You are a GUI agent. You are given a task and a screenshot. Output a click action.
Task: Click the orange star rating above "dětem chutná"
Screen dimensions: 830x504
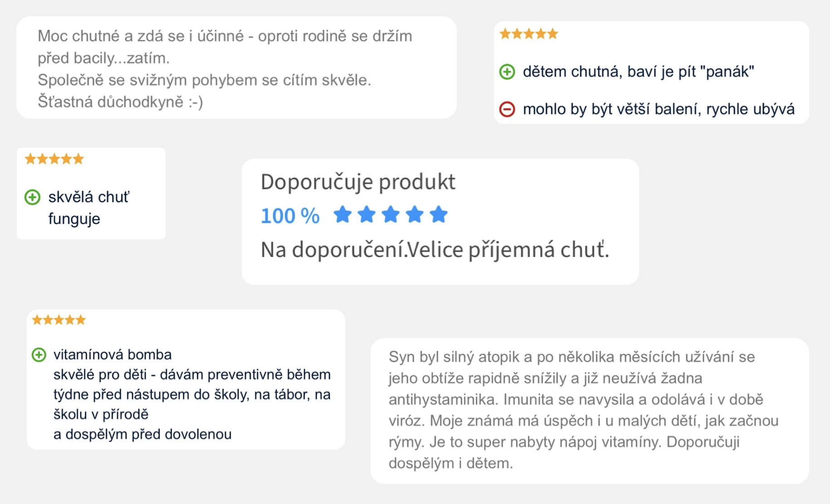[x=529, y=34]
